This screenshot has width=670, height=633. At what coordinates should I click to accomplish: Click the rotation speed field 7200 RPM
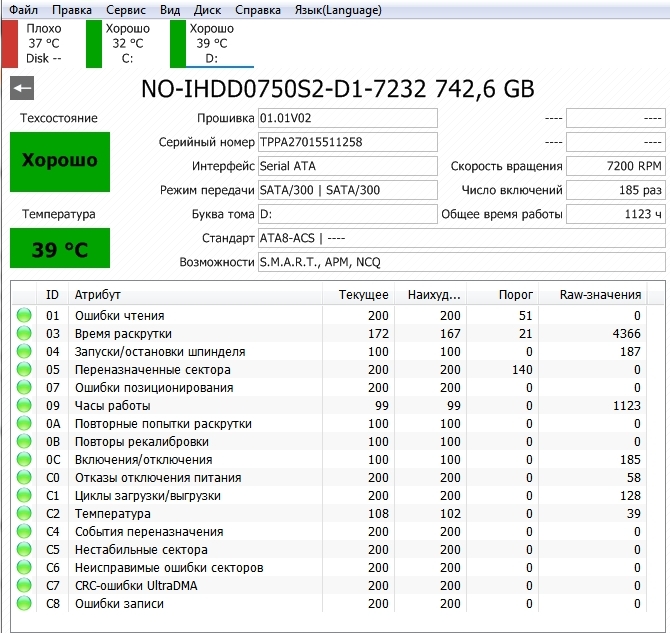(x=616, y=166)
